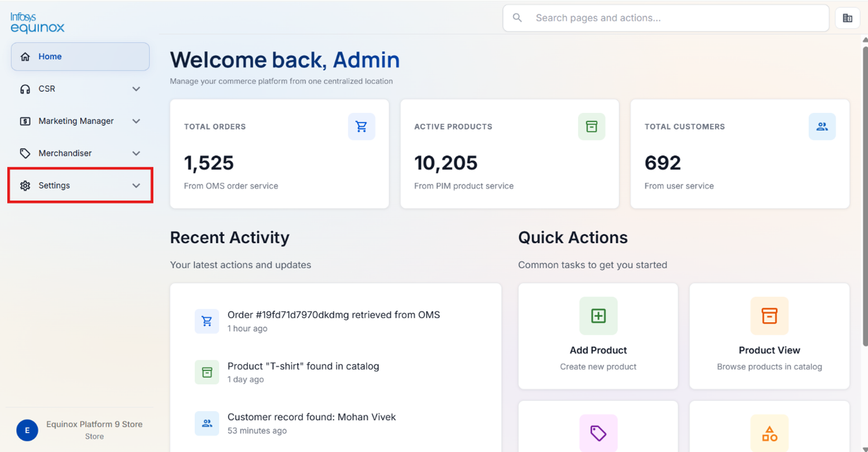Click the Common tasks to get you started text
Image resolution: width=868 pixels, height=452 pixels.
point(593,265)
